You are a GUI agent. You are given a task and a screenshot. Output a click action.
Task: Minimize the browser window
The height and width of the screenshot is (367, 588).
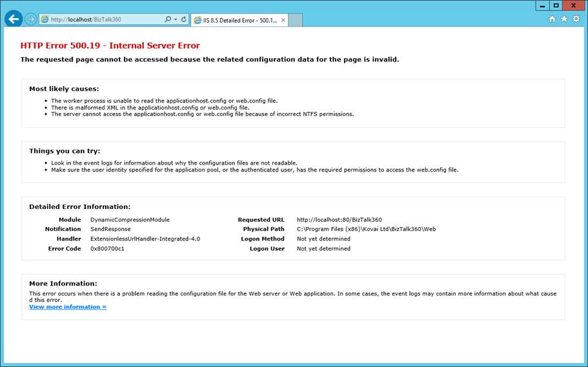tap(543, 5)
